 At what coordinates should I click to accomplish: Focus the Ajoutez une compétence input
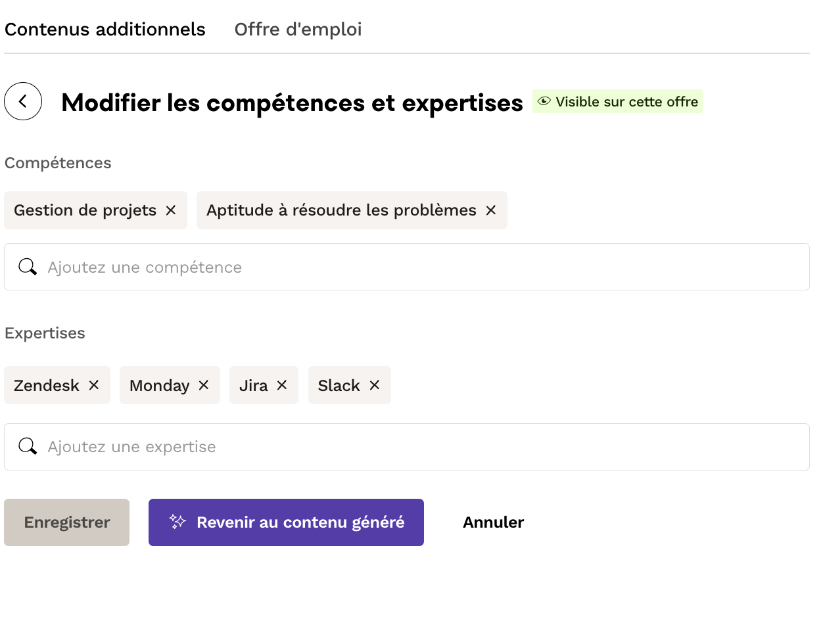click(421, 267)
